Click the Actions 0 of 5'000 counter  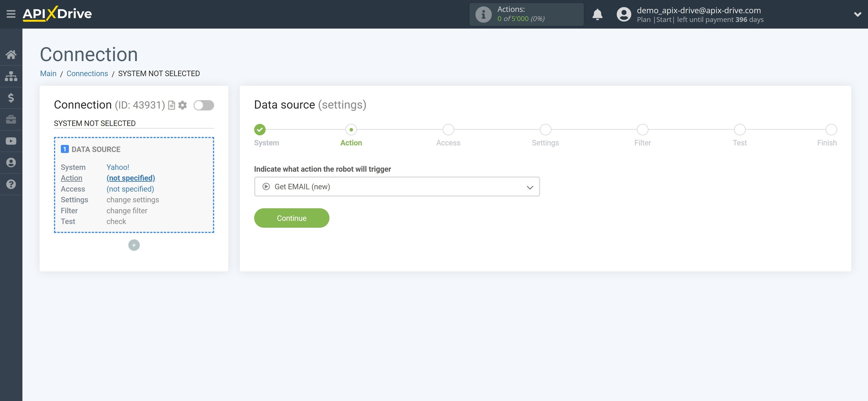(x=521, y=19)
